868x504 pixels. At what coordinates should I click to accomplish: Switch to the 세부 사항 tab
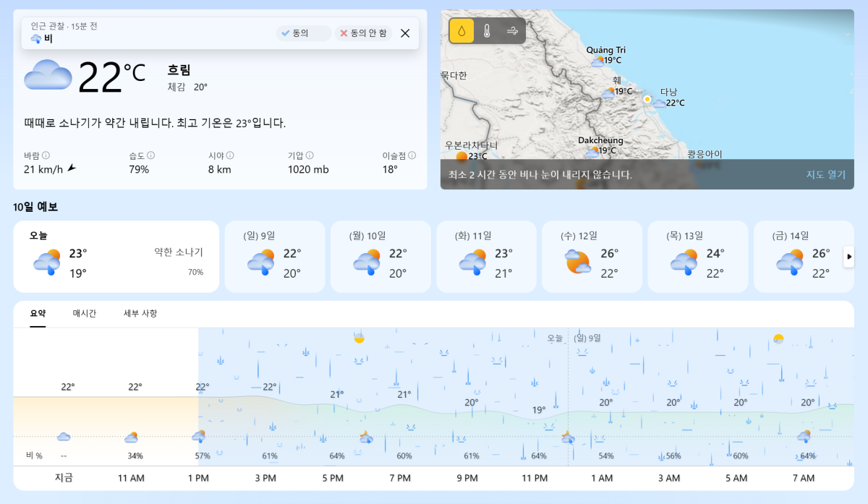[140, 313]
